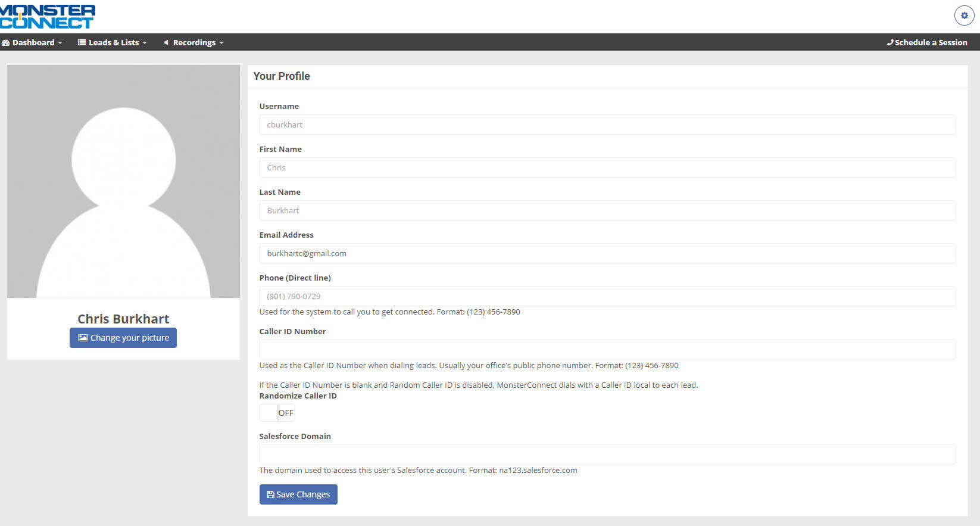Click the Dashboard gauge icon

[6, 43]
